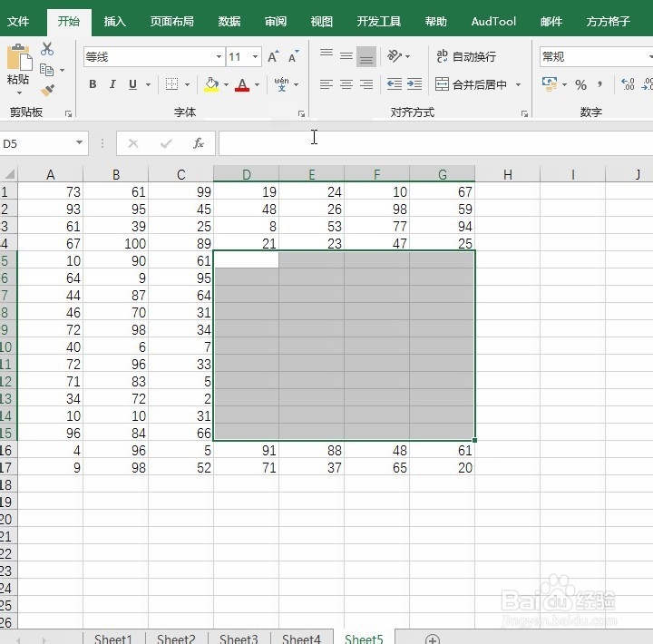Center text horizontally

(x=346, y=84)
